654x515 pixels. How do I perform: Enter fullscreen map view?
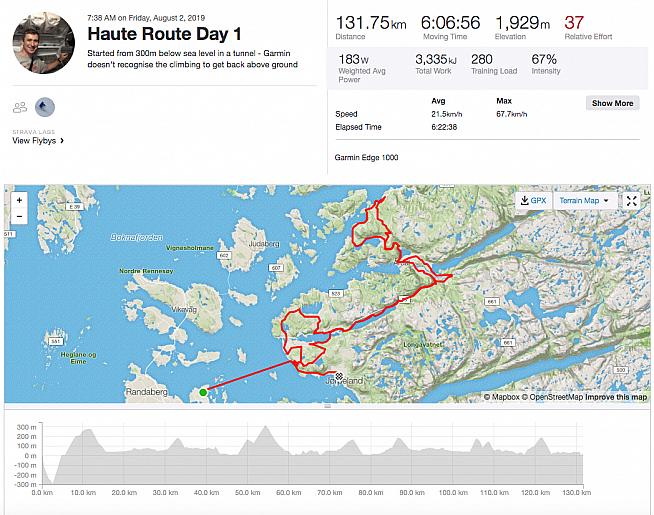(632, 200)
